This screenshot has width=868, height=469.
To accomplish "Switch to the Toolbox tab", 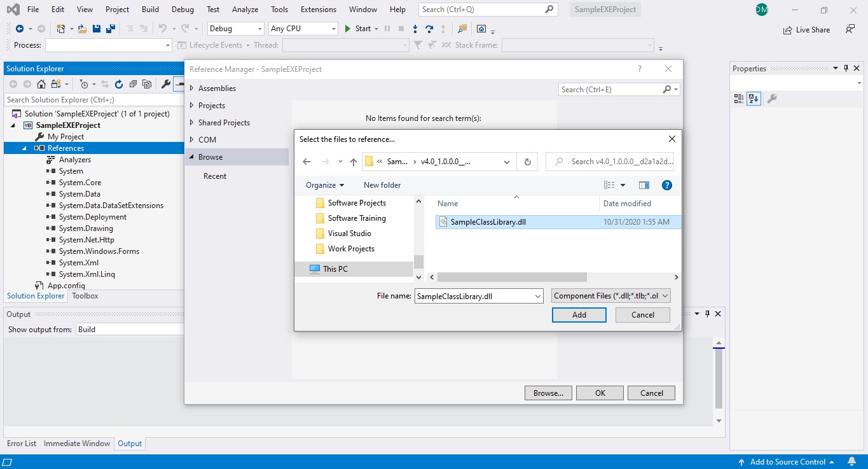I will (x=85, y=295).
